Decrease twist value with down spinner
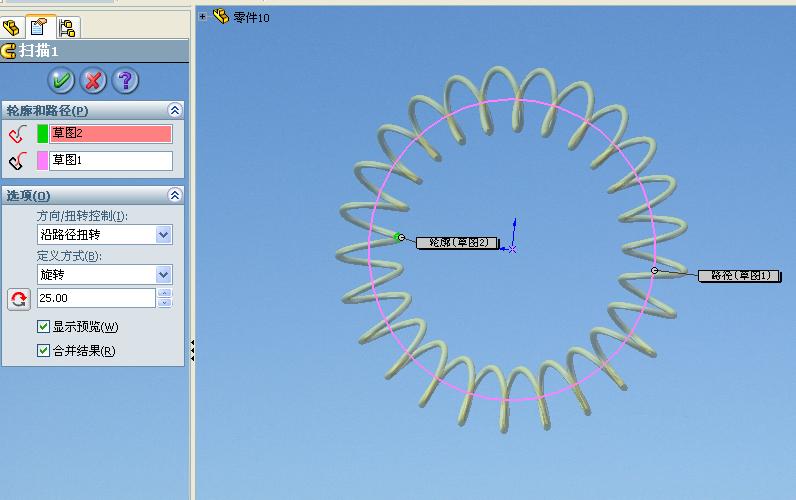The height and width of the screenshot is (500, 796). click(x=164, y=303)
